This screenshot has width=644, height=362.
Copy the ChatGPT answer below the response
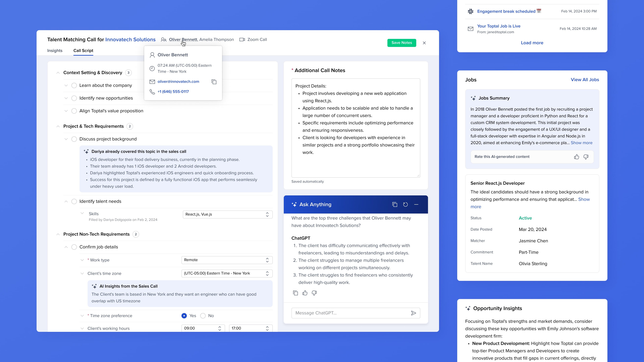pos(295,293)
